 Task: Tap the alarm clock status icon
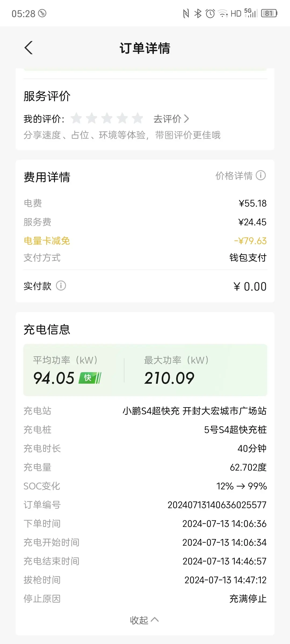click(210, 13)
